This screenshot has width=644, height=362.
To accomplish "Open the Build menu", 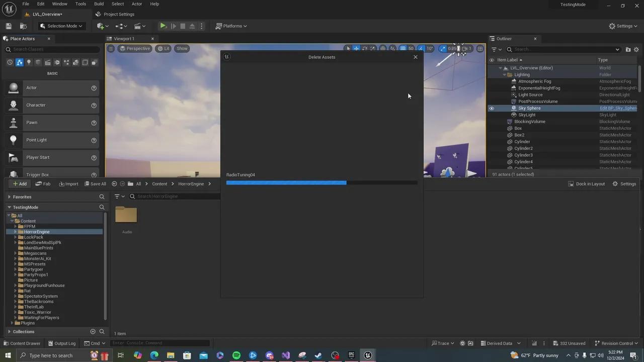I will (99, 4).
